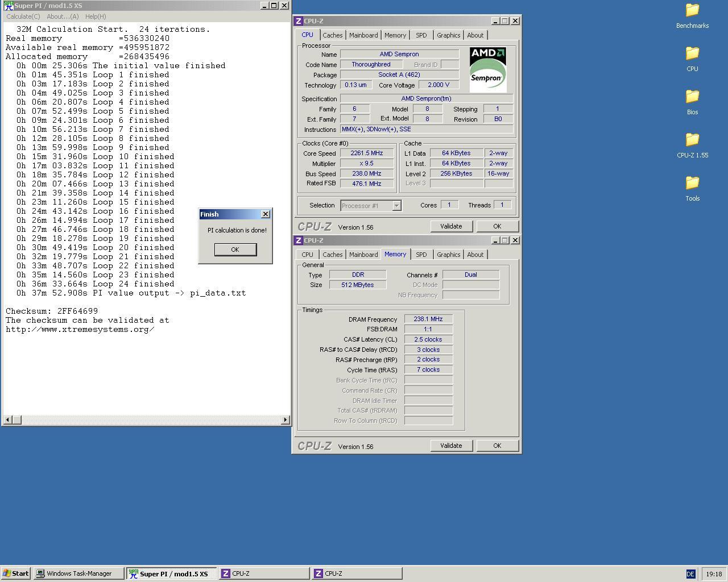Click the AMD Sempron logo in CPU-Z
Image resolution: width=728 pixels, height=582 pixels.
488,69
